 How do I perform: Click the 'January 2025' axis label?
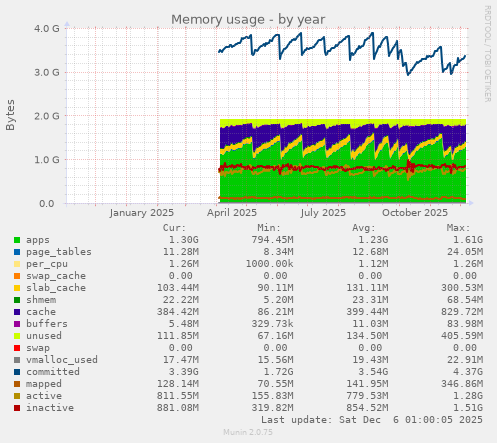[x=142, y=213]
